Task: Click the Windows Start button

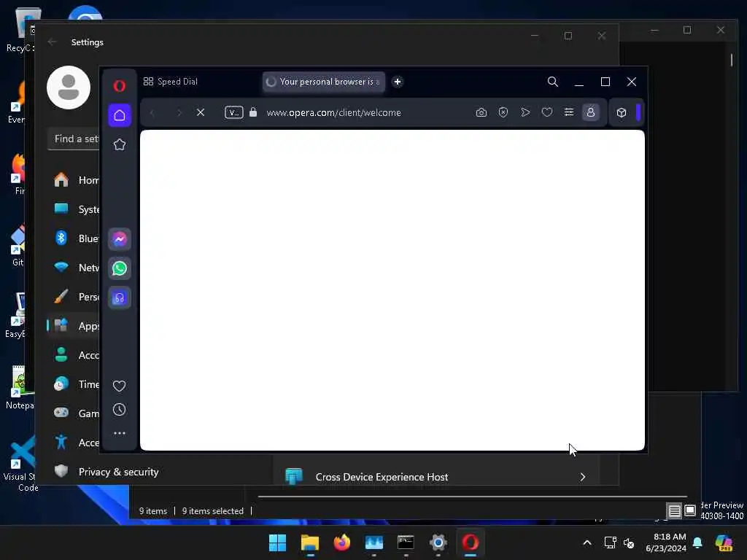Action: coord(277,542)
